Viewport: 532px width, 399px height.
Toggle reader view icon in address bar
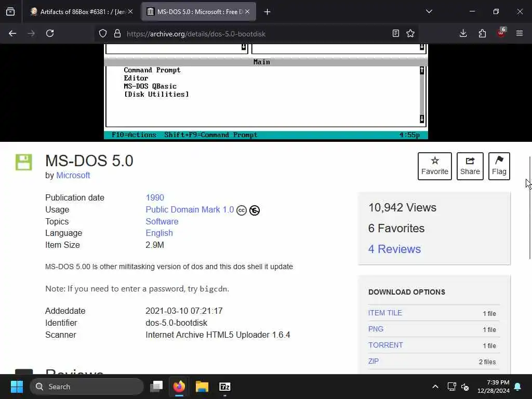[x=395, y=33]
